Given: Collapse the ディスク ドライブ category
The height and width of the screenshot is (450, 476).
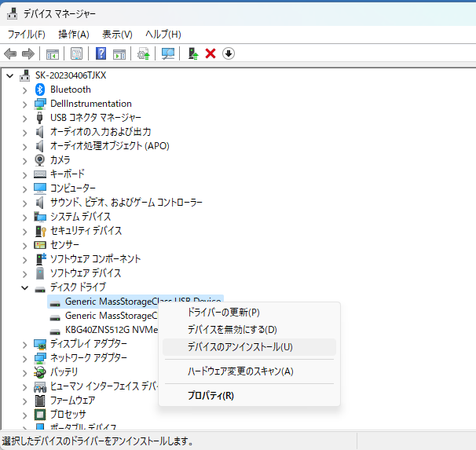Looking at the screenshot, I should point(24,287).
